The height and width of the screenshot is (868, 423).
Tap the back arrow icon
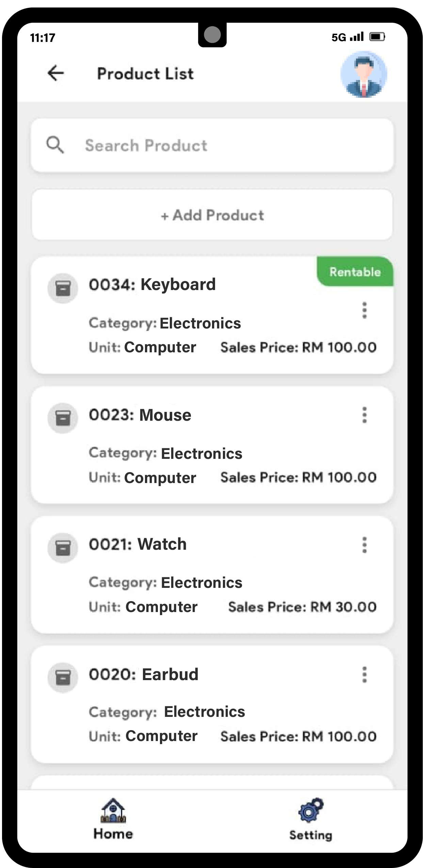tap(55, 73)
